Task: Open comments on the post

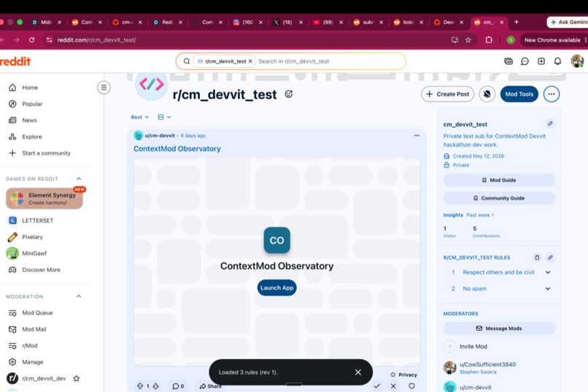Action: click(x=178, y=386)
